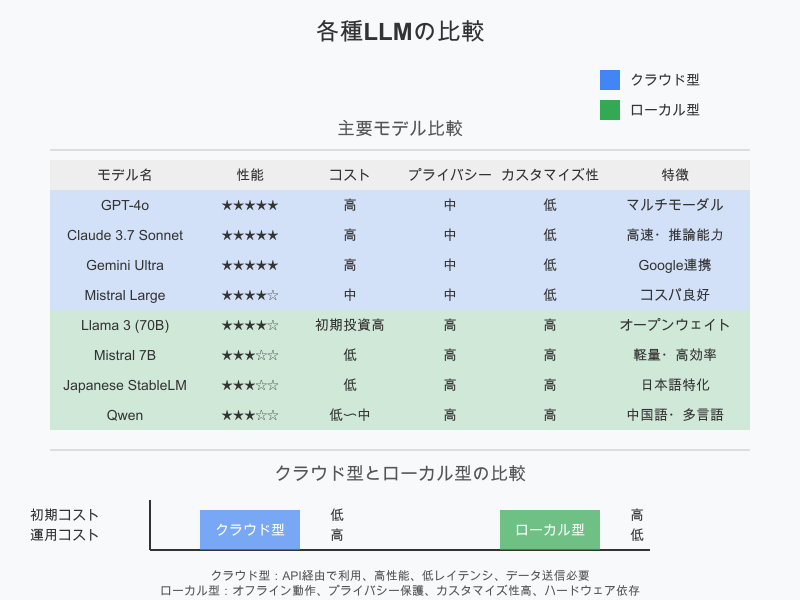The width and height of the screenshot is (800, 600).
Task: Select the GPT-4o model name cell
Action: pos(125,205)
